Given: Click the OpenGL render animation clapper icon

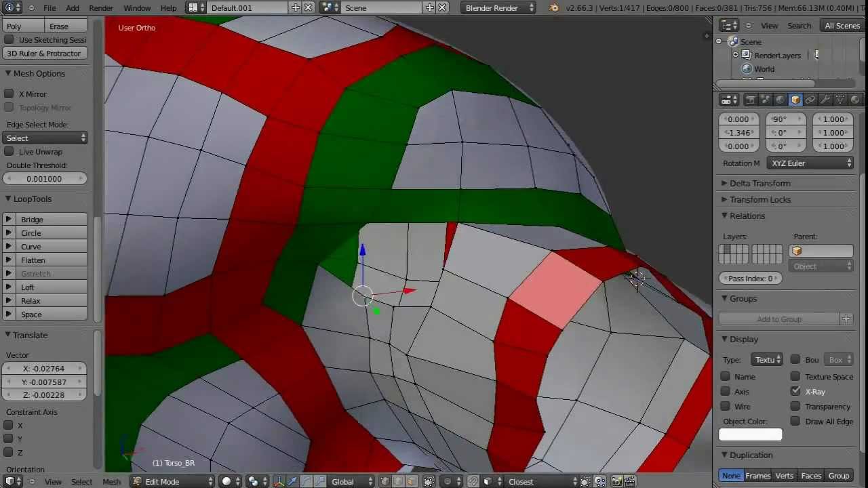Looking at the screenshot, I should point(630,481).
